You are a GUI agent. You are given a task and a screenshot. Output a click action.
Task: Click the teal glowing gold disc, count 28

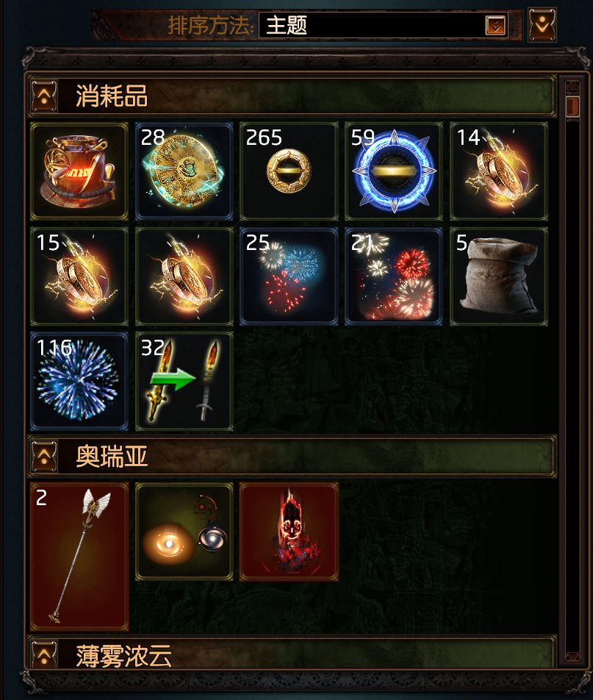184,171
